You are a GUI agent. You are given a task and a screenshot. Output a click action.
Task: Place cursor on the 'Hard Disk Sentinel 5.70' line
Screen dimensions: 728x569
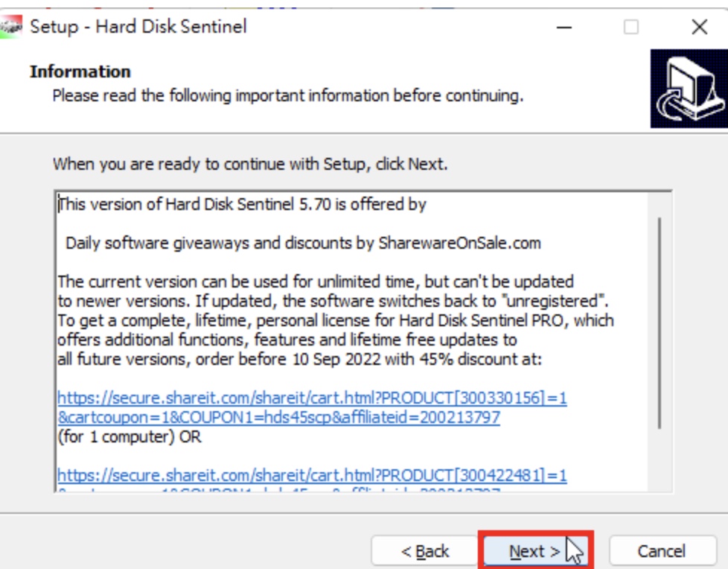coord(242,204)
